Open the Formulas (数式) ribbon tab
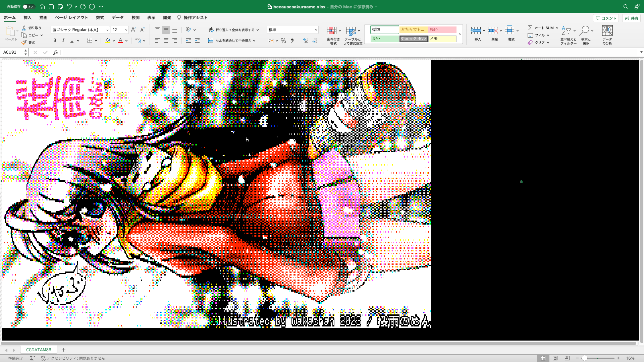The image size is (644, 362). (100, 17)
